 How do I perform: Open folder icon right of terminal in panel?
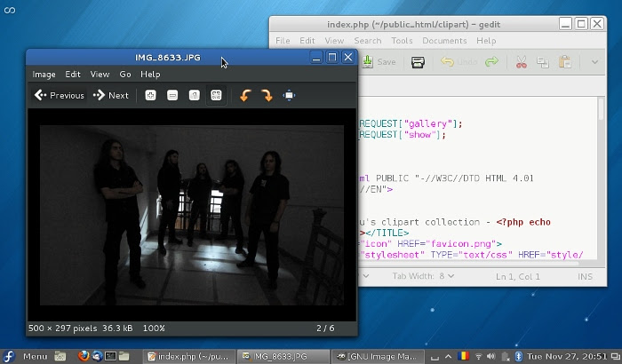pyautogui.click(x=124, y=356)
